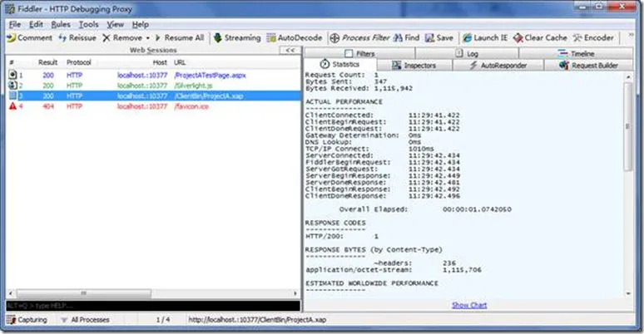Select session /ClientBin/ProjectA.xap
This screenshot has height=334, width=644.
click(154, 96)
